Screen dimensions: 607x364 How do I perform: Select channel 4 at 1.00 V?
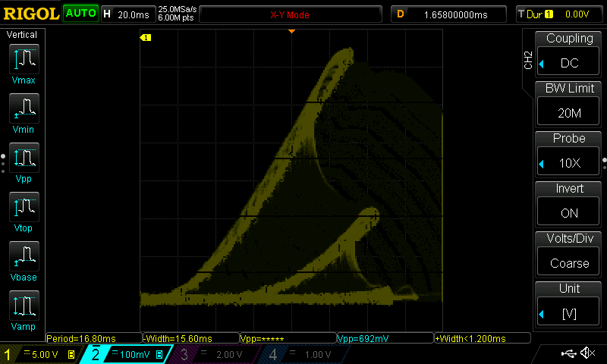point(306,354)
